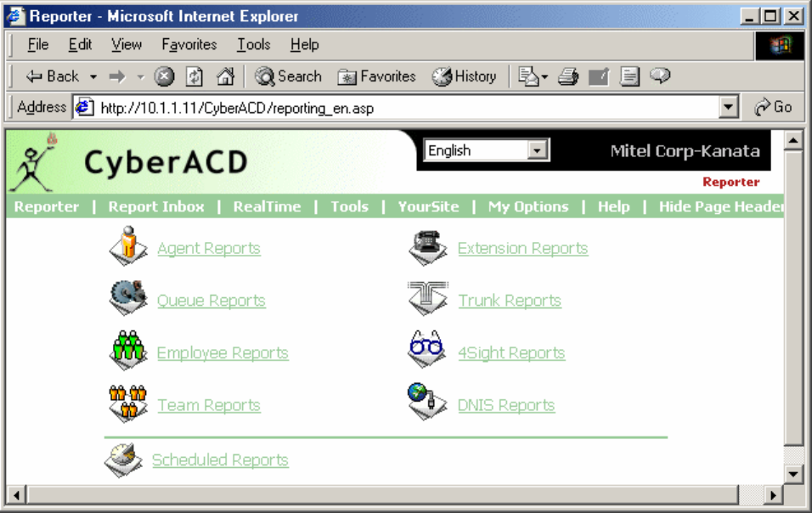Go to Home page icon
The image size is (812, 513).
pos(225,76)
